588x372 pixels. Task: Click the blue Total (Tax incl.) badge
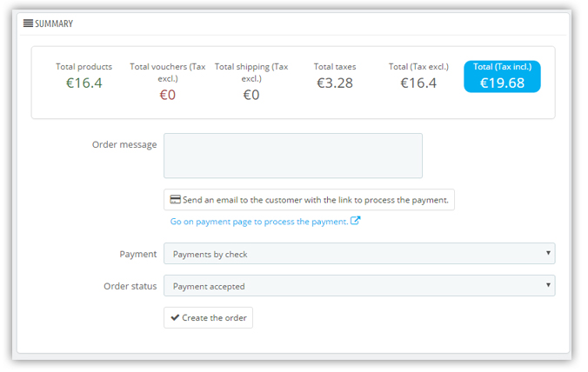(502, 76)
